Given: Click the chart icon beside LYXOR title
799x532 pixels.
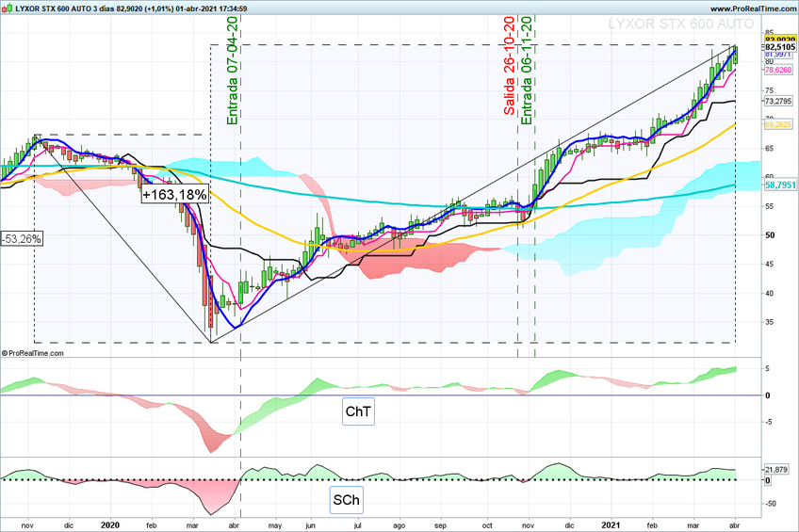Looking at the screenshot, I should click(x=8, y=8).
